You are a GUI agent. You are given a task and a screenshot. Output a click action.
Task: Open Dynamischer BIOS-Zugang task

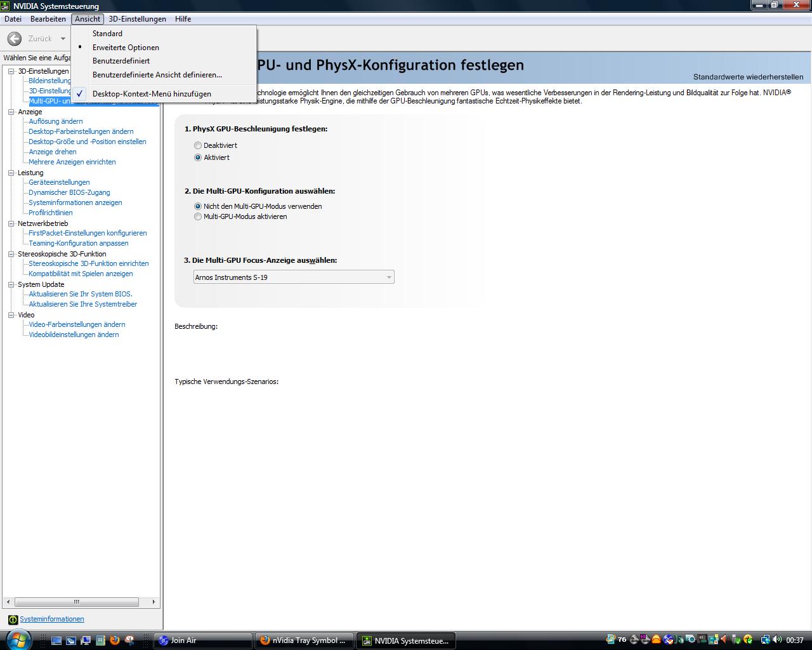(69, 192)
